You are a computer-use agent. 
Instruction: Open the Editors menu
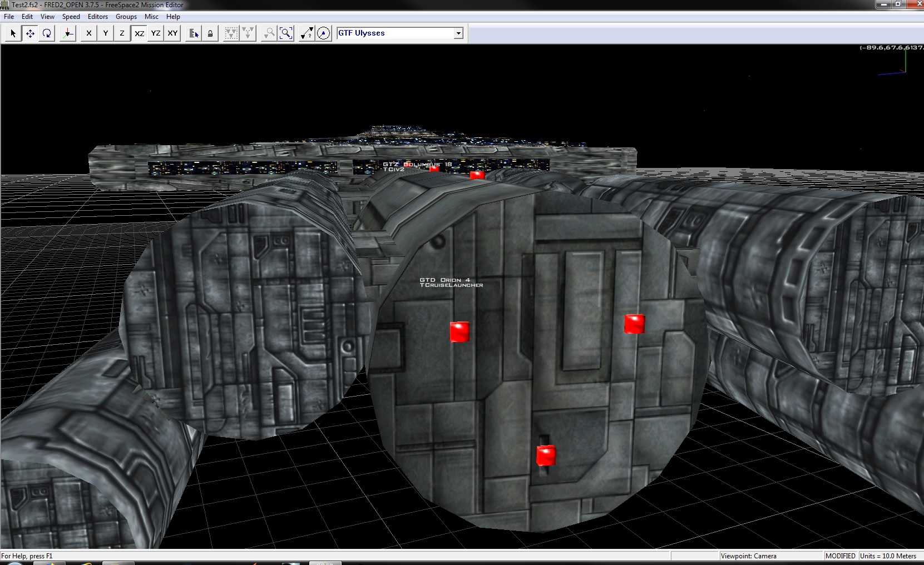(98, 17)
